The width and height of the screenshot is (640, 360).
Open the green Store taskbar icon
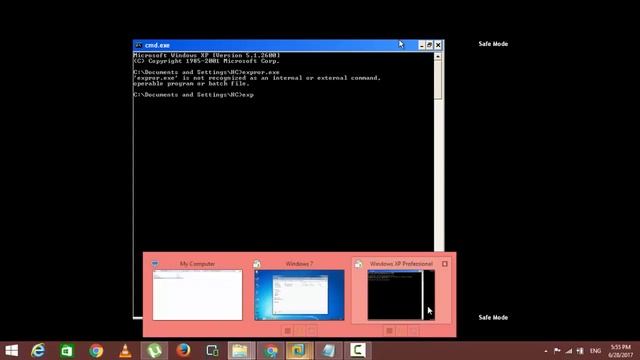point(67,351)
